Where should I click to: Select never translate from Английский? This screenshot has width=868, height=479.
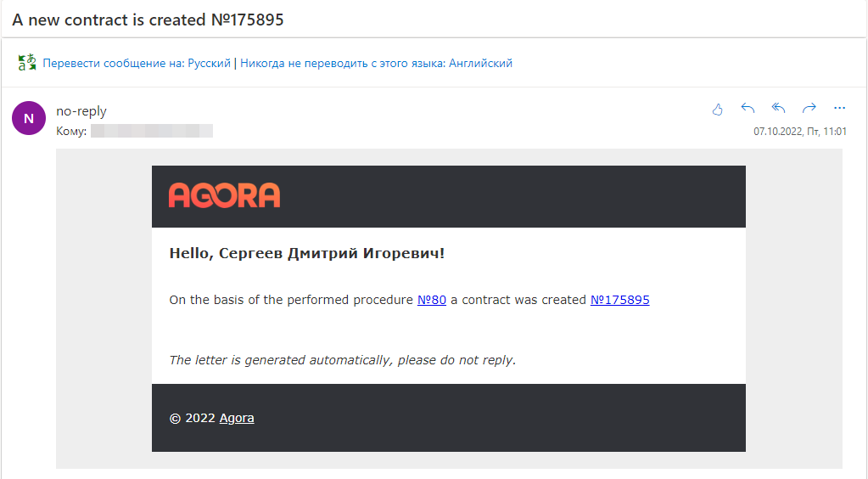click(x=377, y=63)
